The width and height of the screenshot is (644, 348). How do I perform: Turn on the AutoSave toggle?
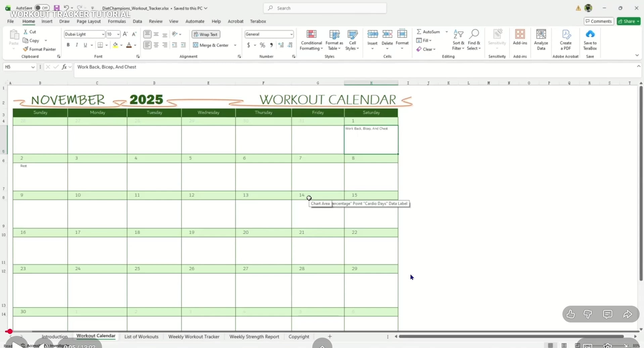click(x=42, y=8)
